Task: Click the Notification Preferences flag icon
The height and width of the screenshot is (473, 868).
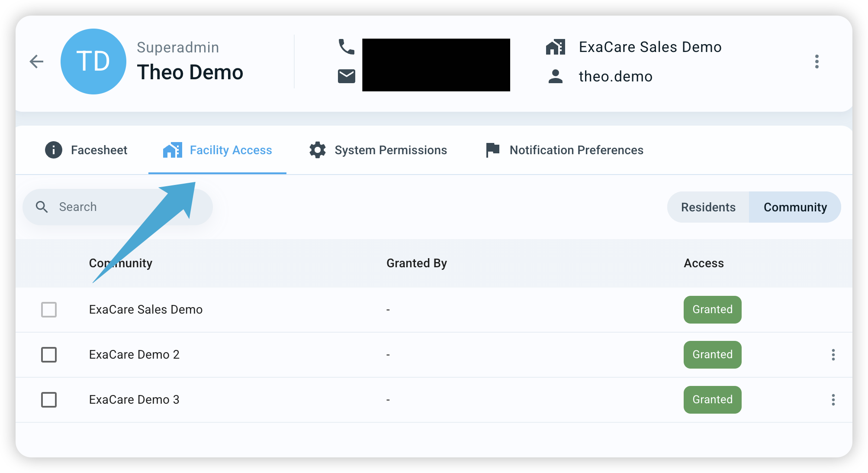Action: coord(492,150)
